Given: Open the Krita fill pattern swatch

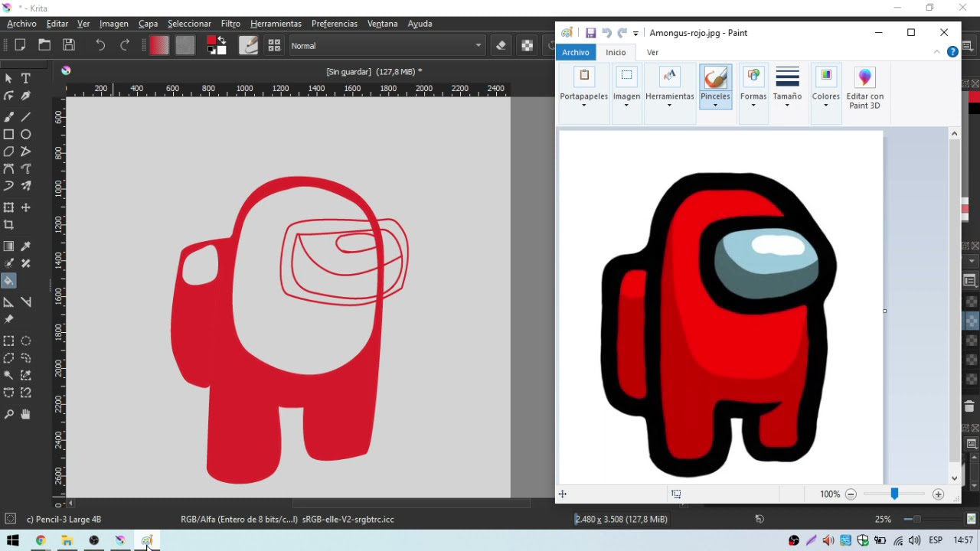Looking at the screenshot, I should [x=185, y=45].
